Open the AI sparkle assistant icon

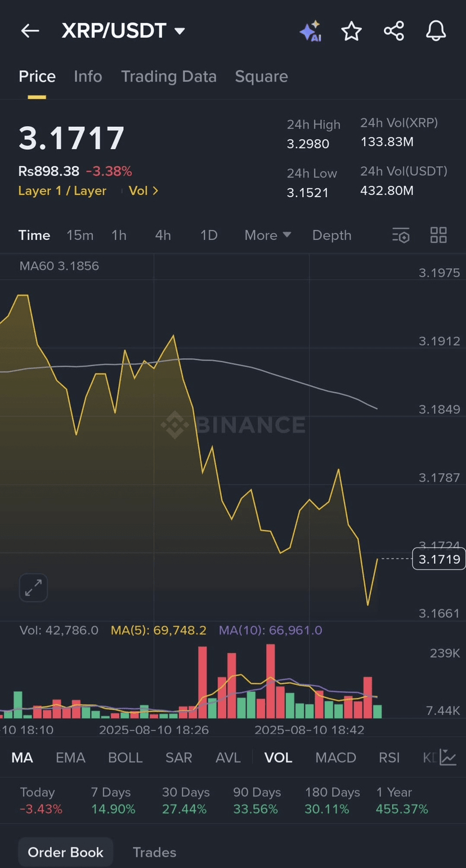(x=310, y=31)
